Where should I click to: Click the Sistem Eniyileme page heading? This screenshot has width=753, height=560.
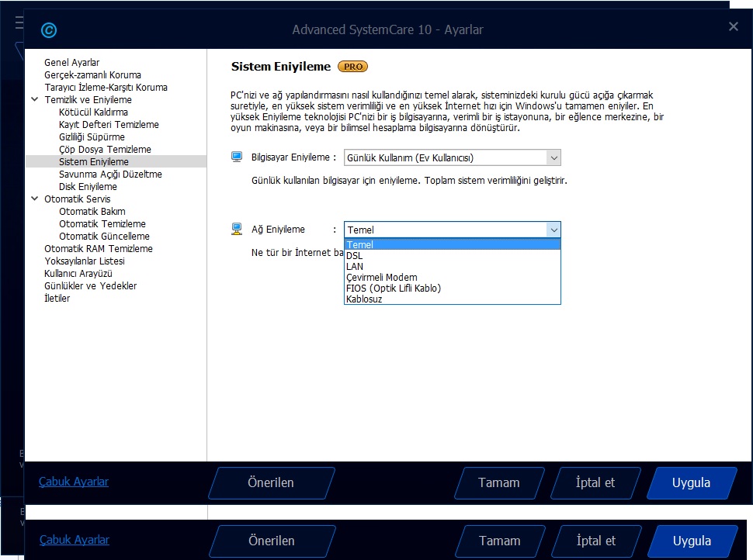coord(281,67)
